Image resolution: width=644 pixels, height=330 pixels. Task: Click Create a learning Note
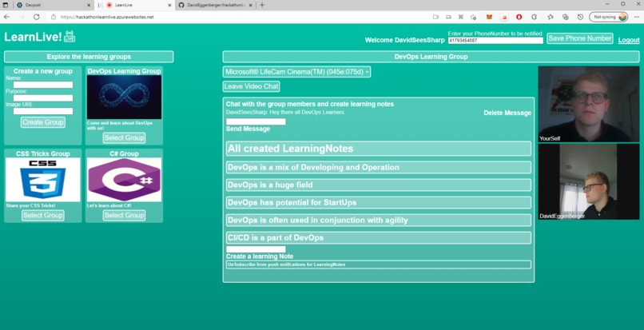coord(260,256)
